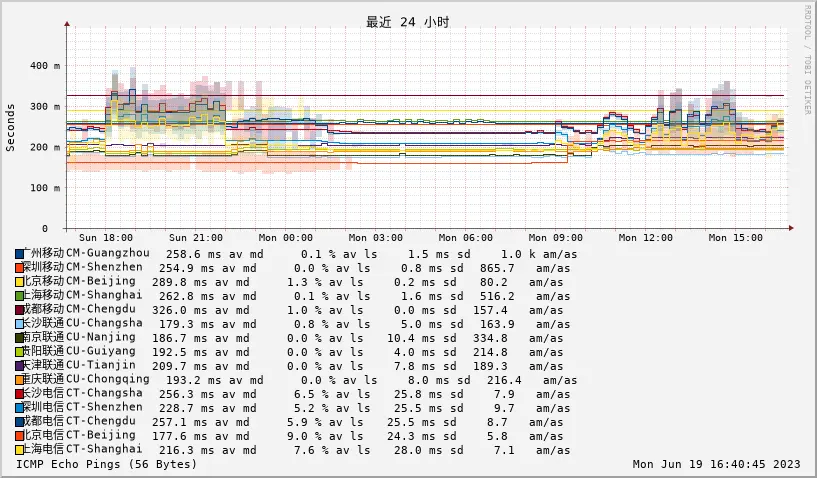Click the CM-Shanghai green legend swatch

click(x=20, y=296)
